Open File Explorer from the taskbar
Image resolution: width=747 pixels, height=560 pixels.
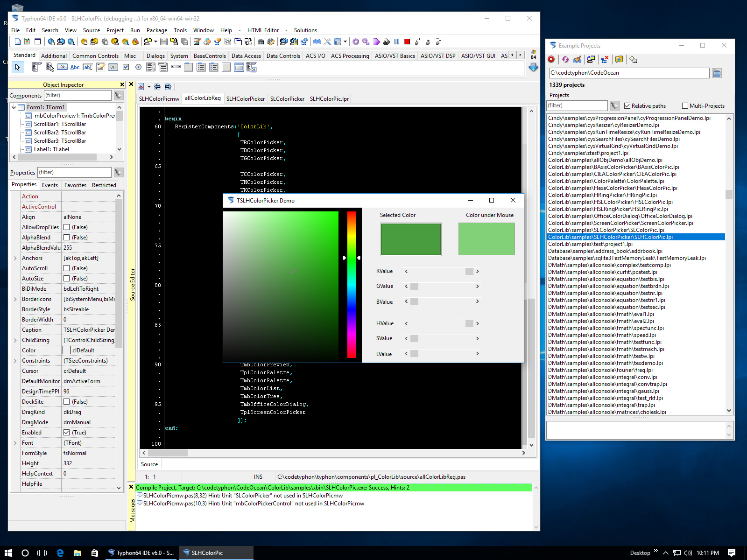[x=77, y=553]
